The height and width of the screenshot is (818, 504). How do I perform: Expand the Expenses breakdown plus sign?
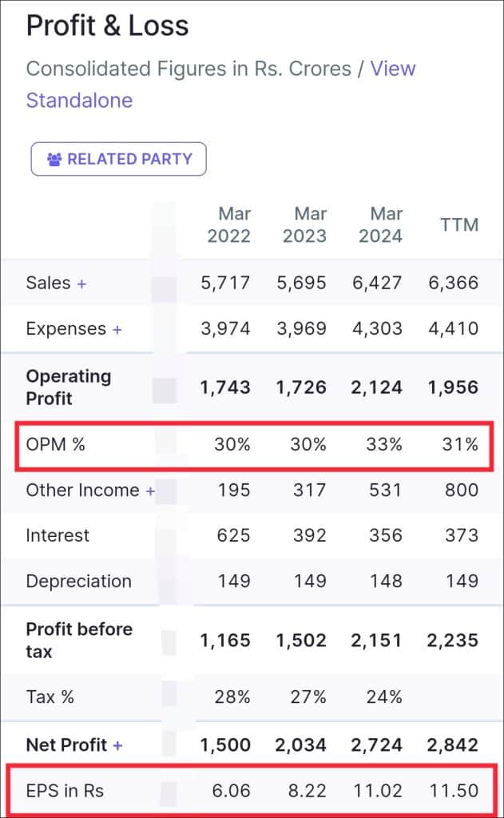click(x=117, y=329)
